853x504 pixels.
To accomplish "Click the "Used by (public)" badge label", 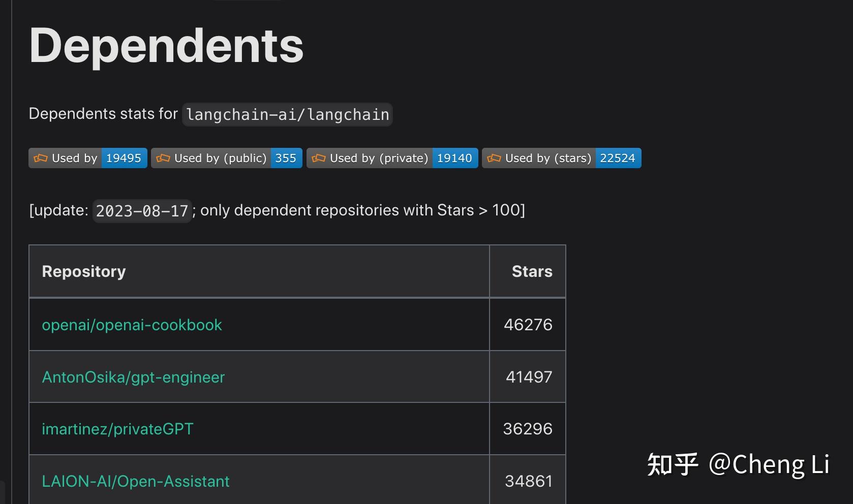I will pos(221,158).
